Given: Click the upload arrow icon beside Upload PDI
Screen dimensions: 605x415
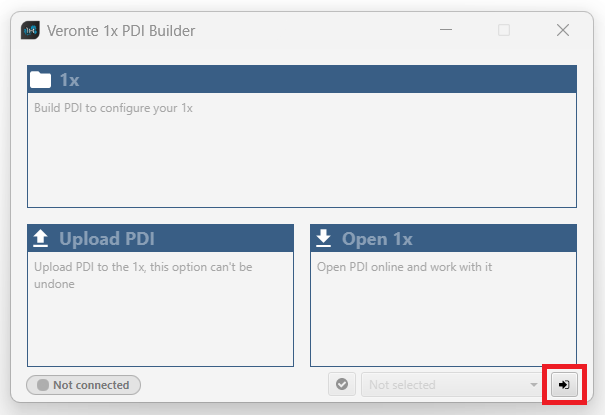Looking at the screenshot, I should click(x=41, y=238).
